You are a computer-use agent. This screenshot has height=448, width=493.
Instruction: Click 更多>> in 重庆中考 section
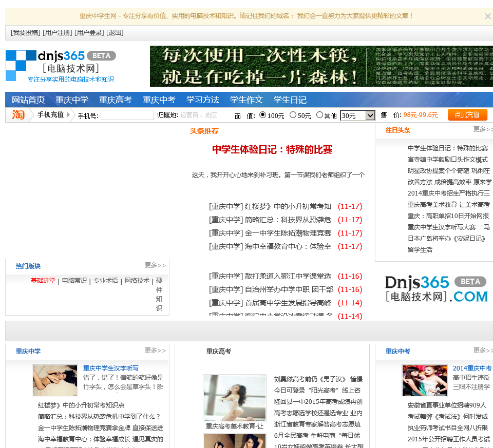tap(483, 350)
